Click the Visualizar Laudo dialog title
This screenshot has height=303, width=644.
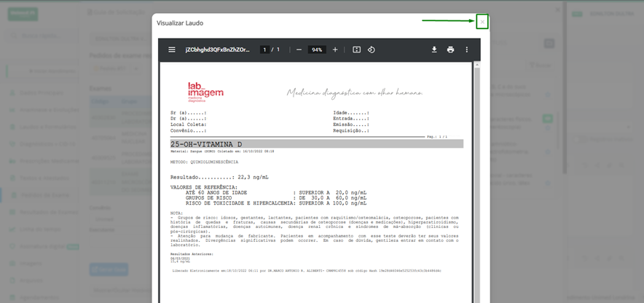tap(180, 23)
